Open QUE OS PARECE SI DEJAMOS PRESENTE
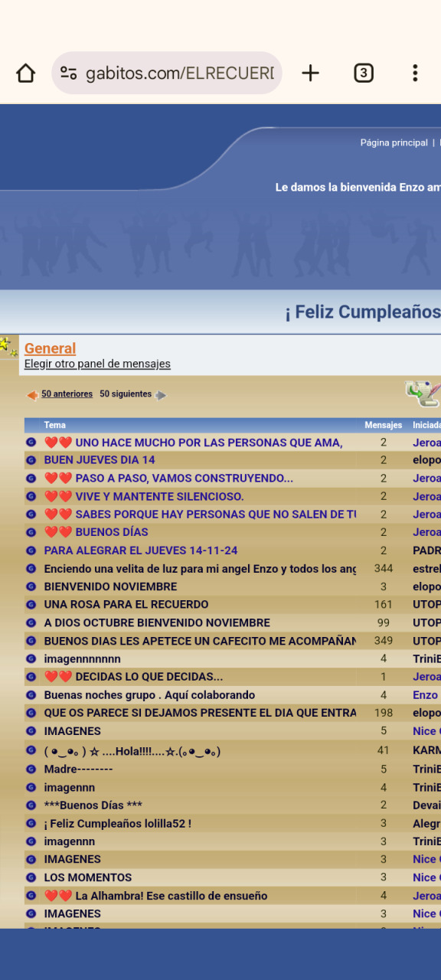The width and height of the screenshot is (441, 980). (x=200, y=713)
